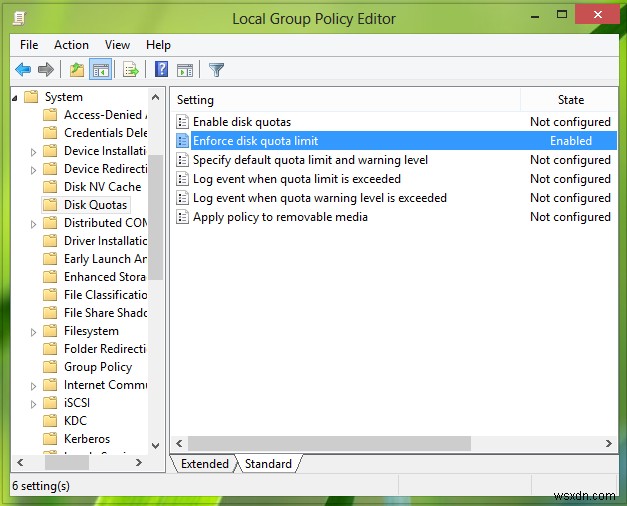Open the View menu

pos(118,45)
